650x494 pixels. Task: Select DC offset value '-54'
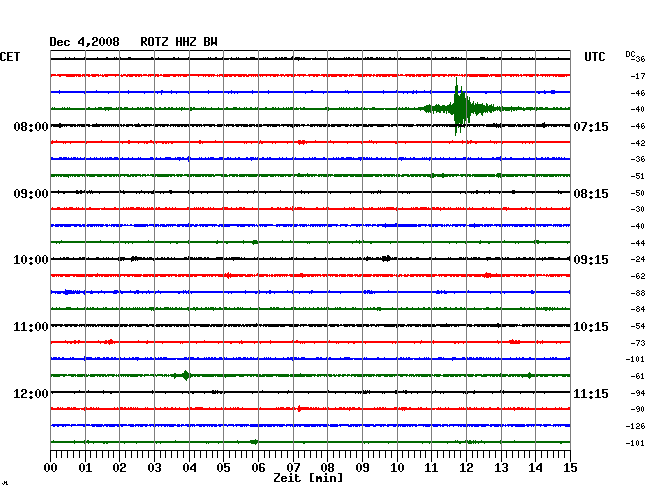coord(638,327)
